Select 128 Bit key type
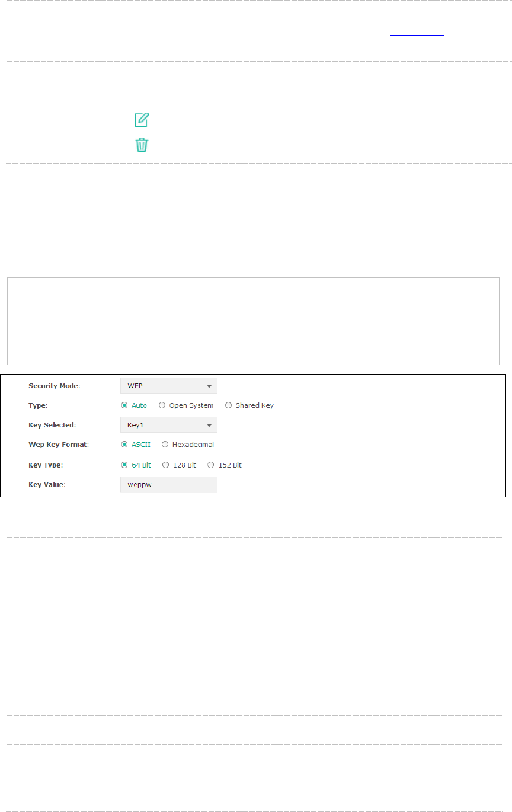This screenshot has width=512, height=812. click(165, 465)
